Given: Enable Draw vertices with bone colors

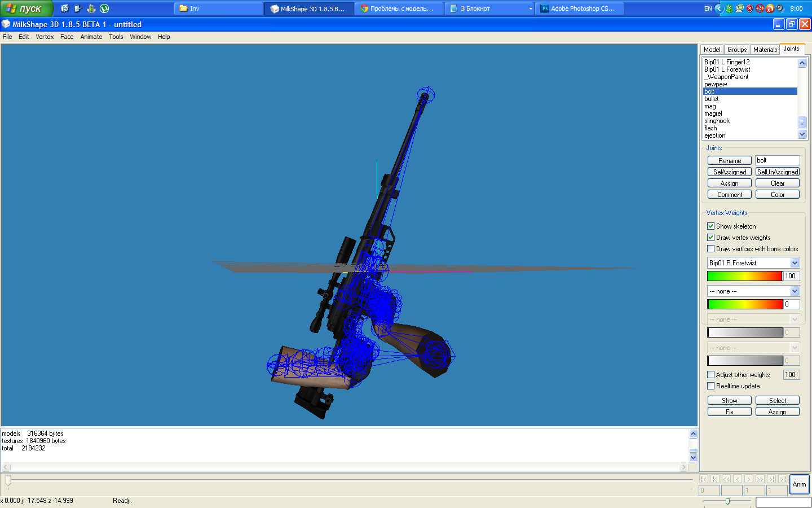Looking at the screenshot, I should click(711, 249).
